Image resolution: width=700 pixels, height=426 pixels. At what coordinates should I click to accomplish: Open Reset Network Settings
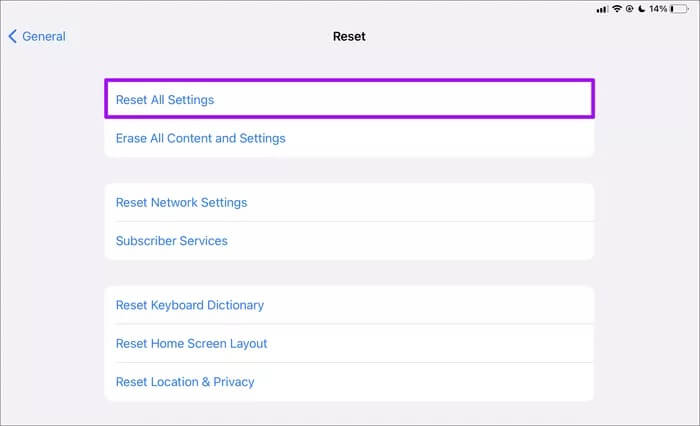click(x=350, y=202)
